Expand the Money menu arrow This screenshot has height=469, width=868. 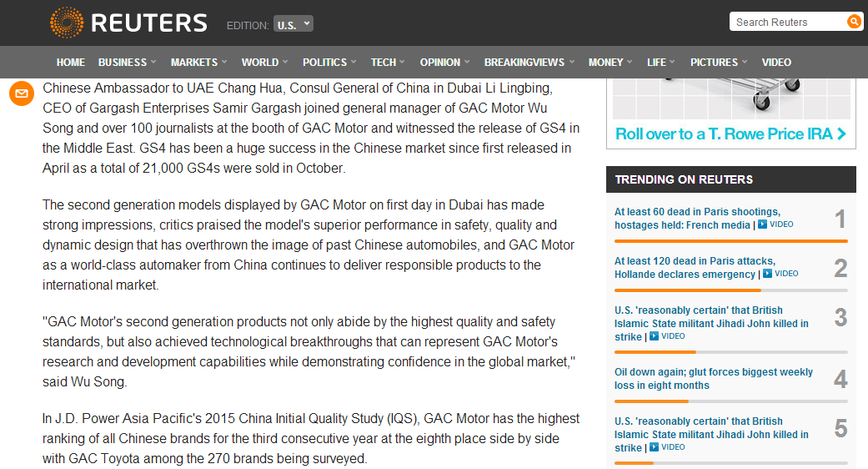point(630,62)
